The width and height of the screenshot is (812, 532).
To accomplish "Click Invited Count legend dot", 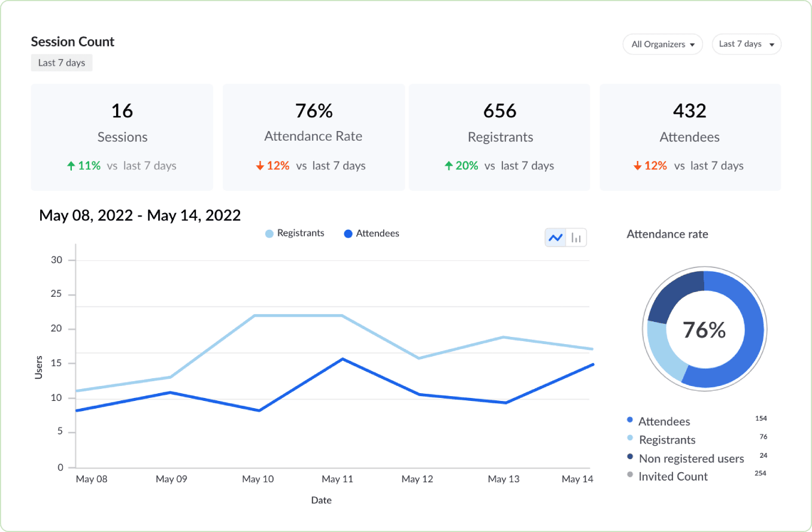I will pos(629,476).
